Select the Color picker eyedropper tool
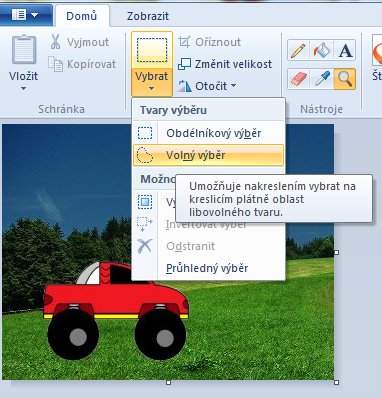382x398 pixels. pyautogui.click(x=321, y=79)
